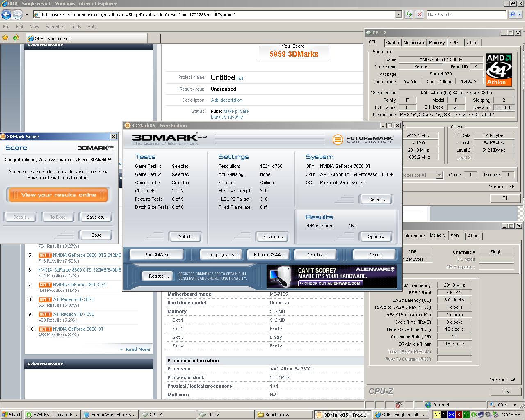The width and height of the screenshot is (525, 420).
Task: Click EVEREST Ultimate taskbar button
Action: coord(52,415)
